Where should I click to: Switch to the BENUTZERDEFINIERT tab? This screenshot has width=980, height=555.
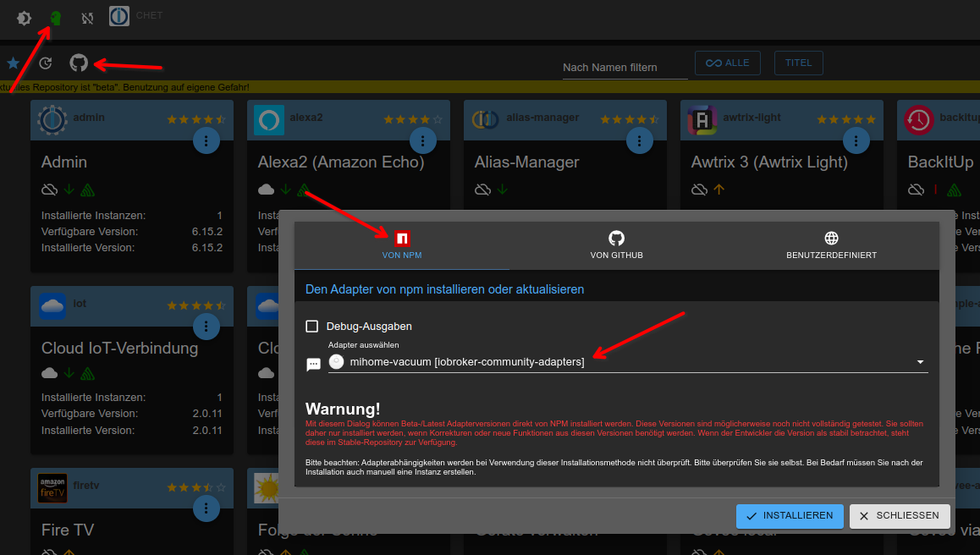pyautogui.click(x=831, y=245)
